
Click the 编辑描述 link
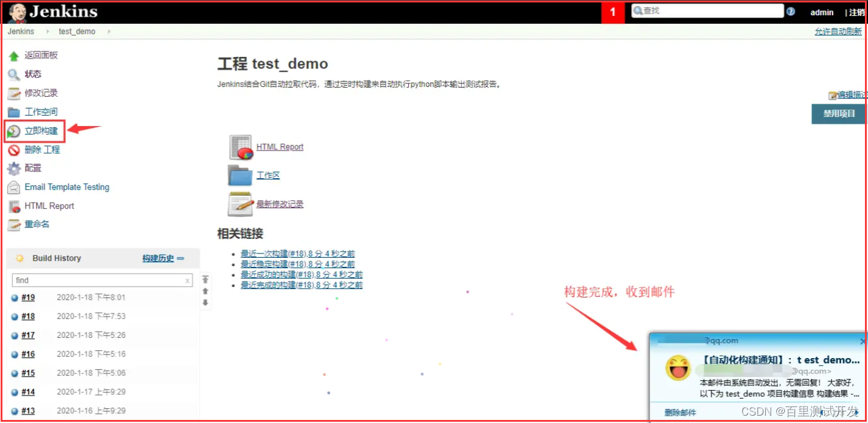(852, 95)
